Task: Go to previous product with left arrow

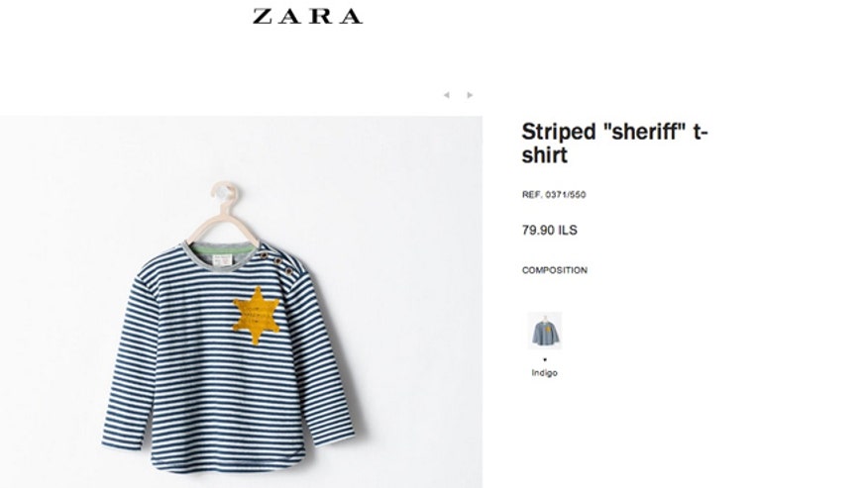Action: (447, 95)
